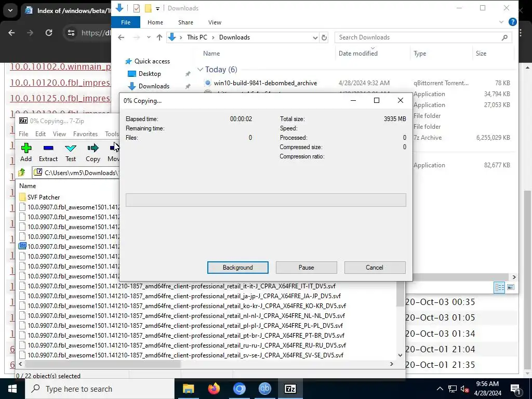Viewport: 532px width, 399px height.
Task: Click the copy progress bar
Action: (x=265, y=200)
